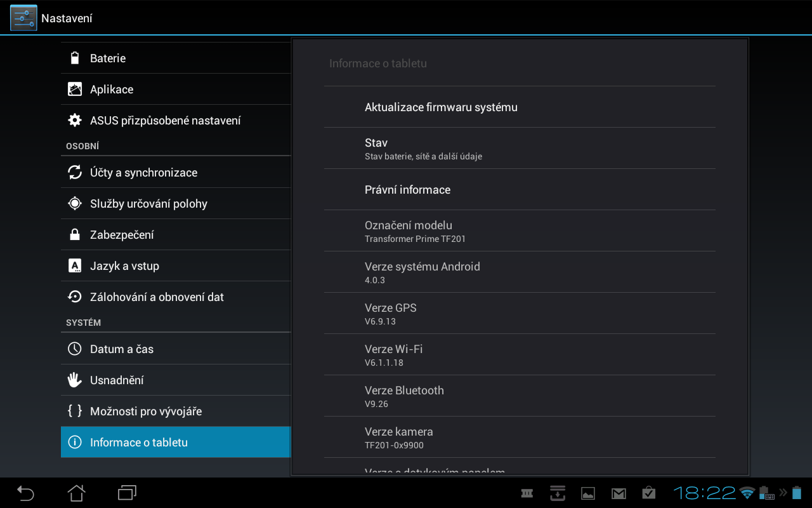This screenshot has height=508, width=812.
Task: Select the letter-A icon for Jazyk a vstup
Action: pyautogui.click(x=74, y=265)
